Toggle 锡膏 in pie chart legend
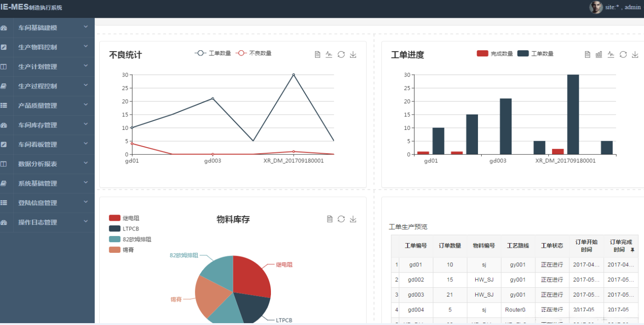The height and width of the screenshot is (325, 644). (x=121, y=250)
